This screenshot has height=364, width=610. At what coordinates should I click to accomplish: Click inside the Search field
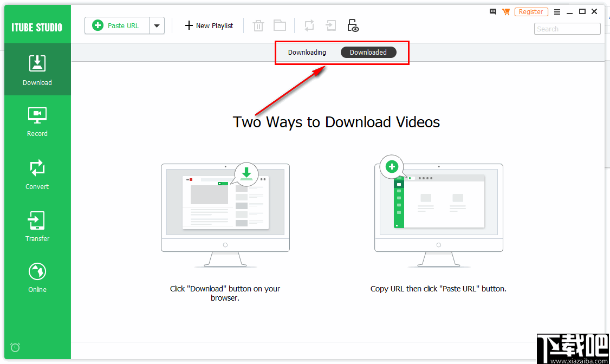567,28
